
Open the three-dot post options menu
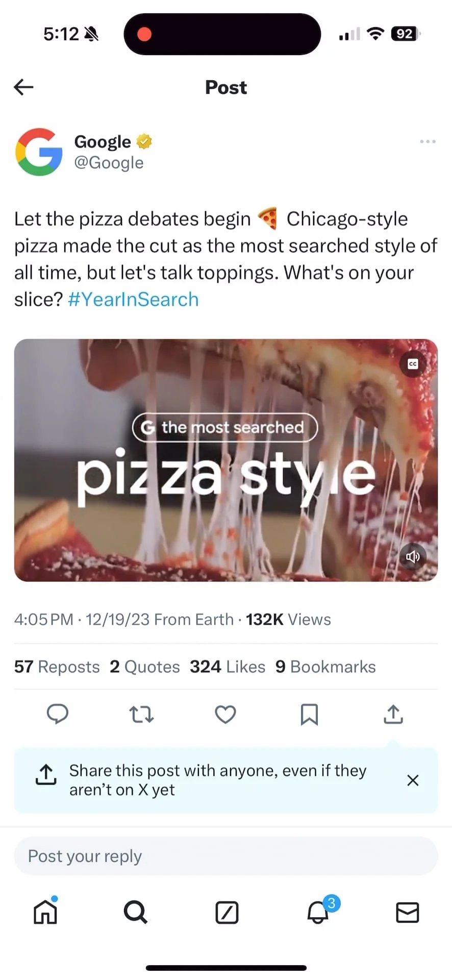click(428, 141)
